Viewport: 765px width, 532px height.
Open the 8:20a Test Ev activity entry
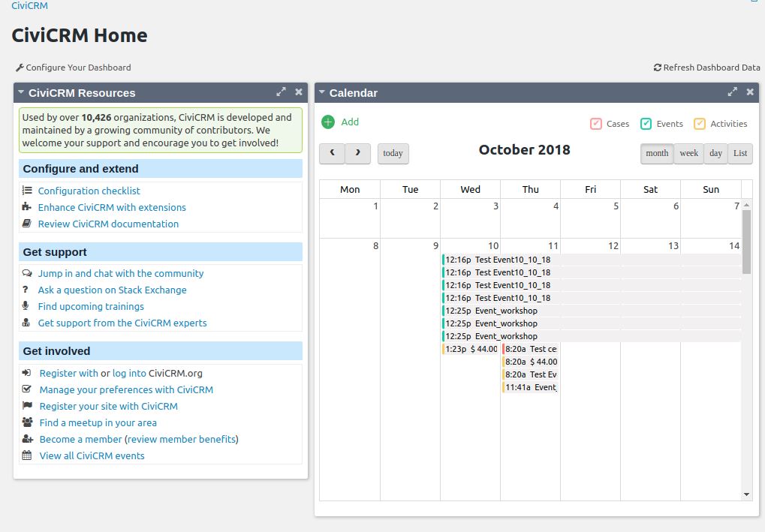(530, 374)
